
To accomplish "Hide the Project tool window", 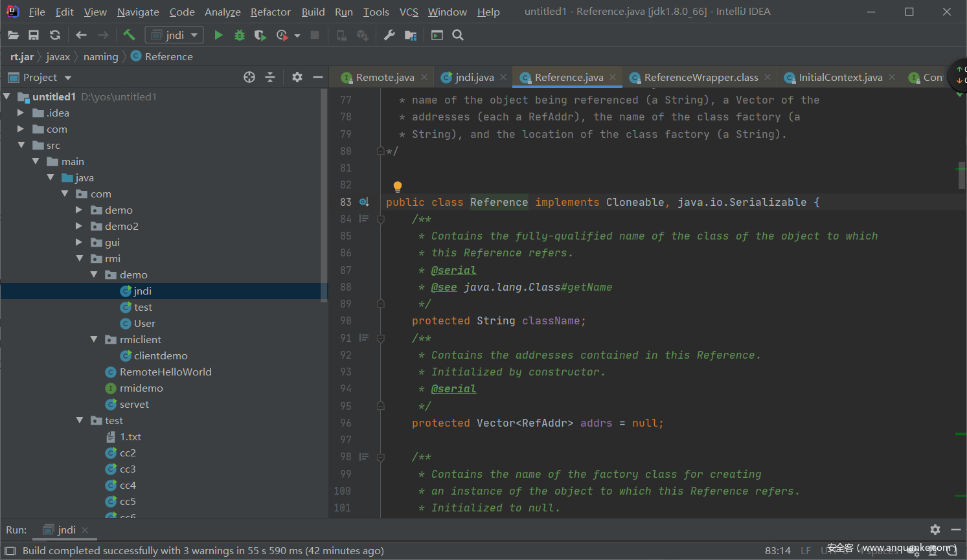I will point(317,77).
